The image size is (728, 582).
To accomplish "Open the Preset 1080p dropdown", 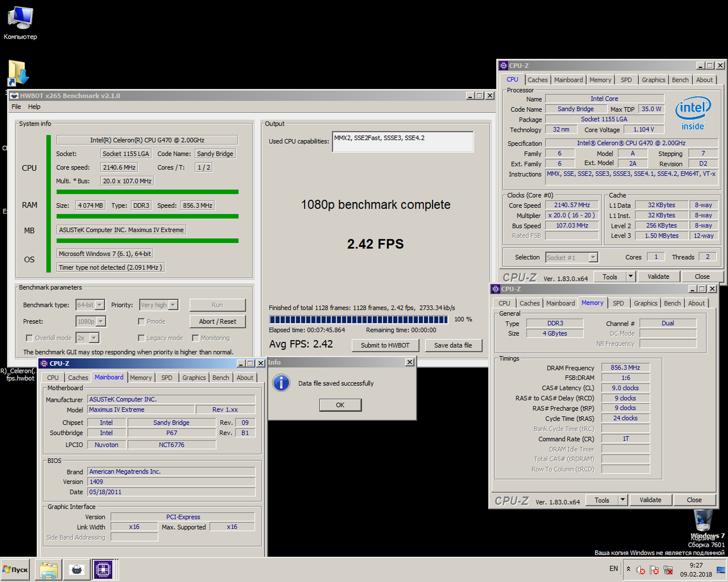I will pos(91,321).
